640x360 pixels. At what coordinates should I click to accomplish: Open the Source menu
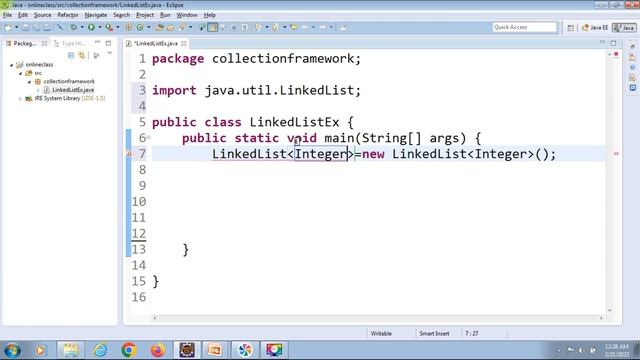[42, 15]
